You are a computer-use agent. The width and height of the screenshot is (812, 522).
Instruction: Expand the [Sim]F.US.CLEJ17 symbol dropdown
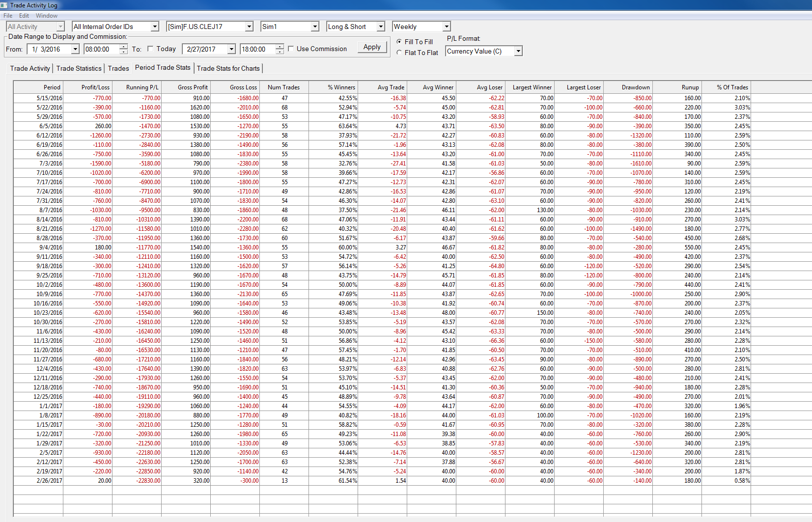pyautogui.click(x=249, y=27)
